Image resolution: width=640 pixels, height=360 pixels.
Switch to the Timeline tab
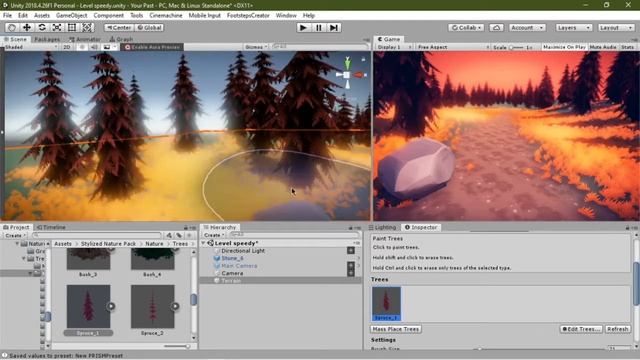(51, 227)
